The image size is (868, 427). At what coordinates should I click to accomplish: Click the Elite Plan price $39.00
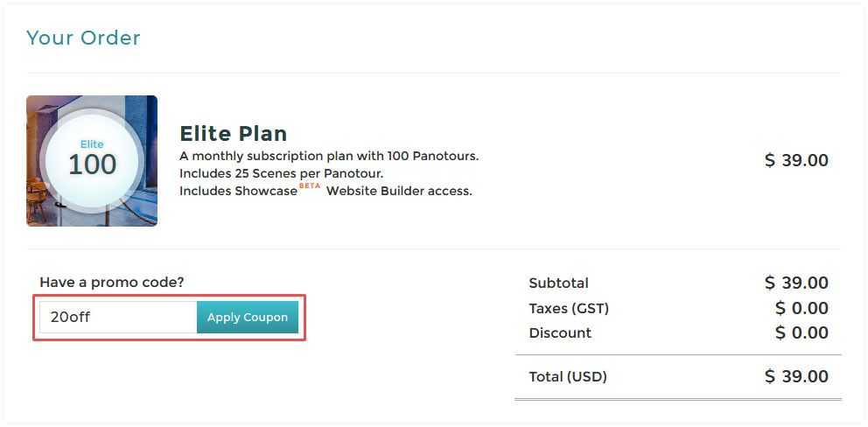(x=796, y=160)
